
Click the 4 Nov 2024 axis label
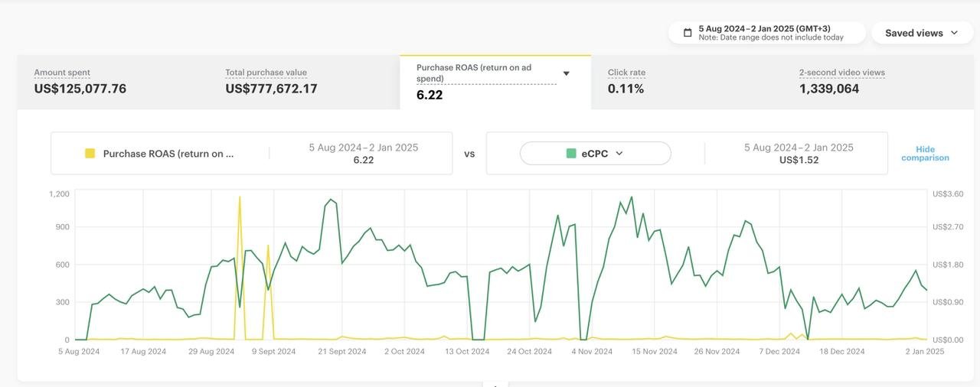click(x=592, y=352)
